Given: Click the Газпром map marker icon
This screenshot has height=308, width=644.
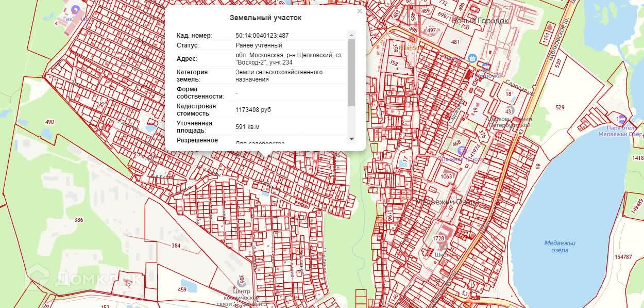Looking at the screenshot, I should 76,9.
